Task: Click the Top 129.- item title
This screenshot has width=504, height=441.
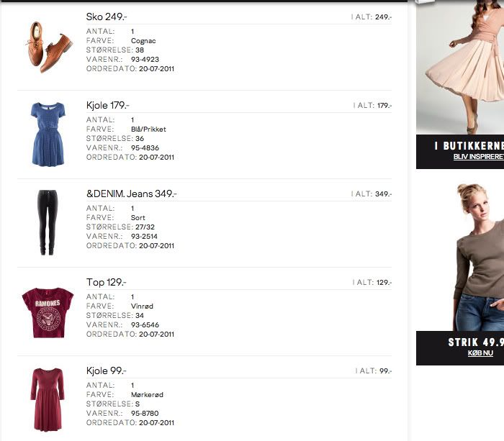Action: click(x=106, y=282)
